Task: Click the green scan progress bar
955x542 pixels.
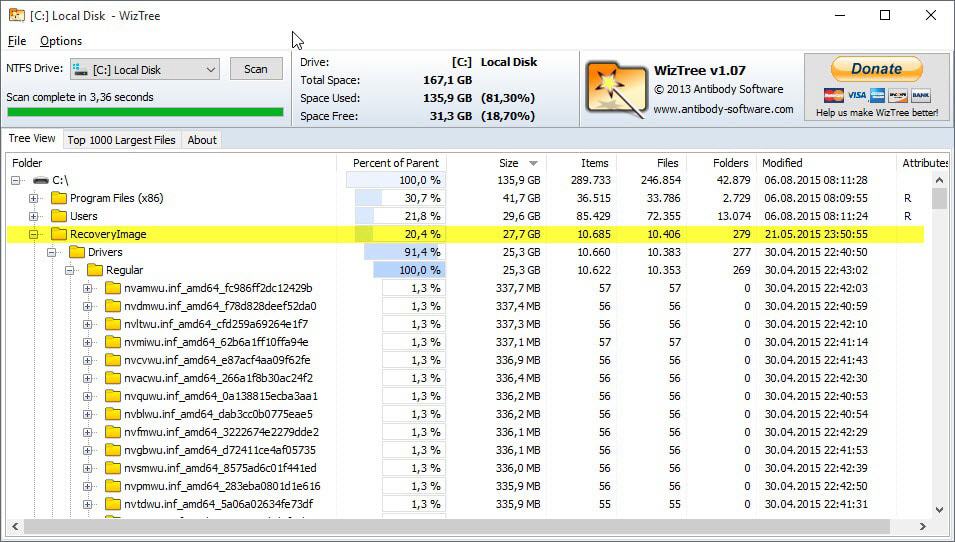Action: tap(145, 113)
